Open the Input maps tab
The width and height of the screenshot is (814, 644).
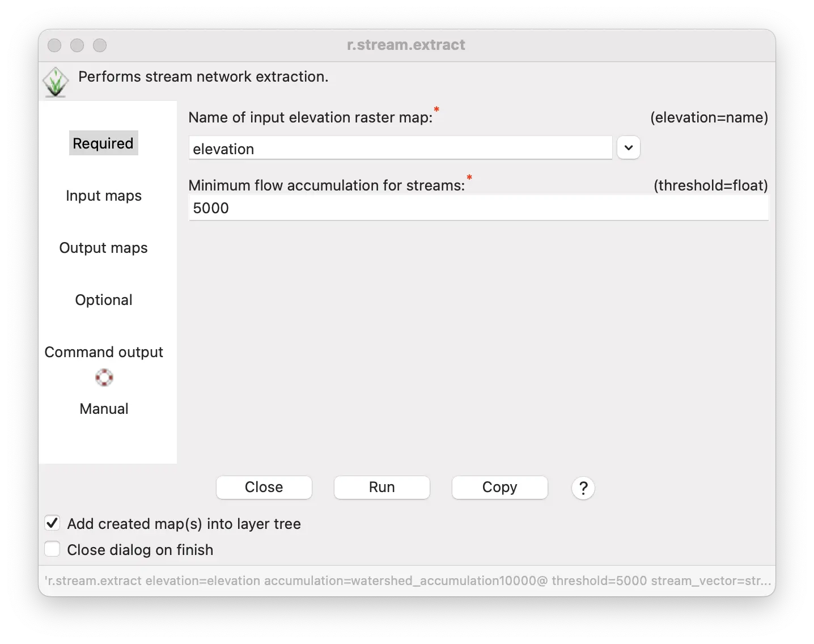[x=104, y=196]
